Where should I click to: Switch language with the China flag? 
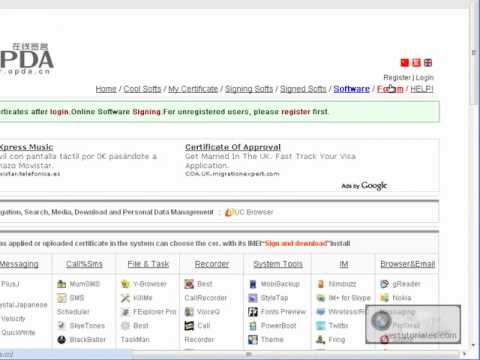click(404, 63)
